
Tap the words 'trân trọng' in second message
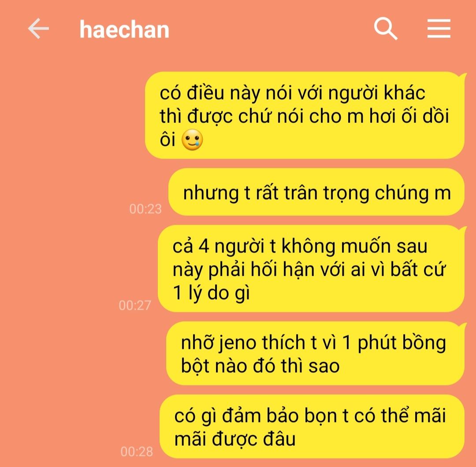pos(326,193)
